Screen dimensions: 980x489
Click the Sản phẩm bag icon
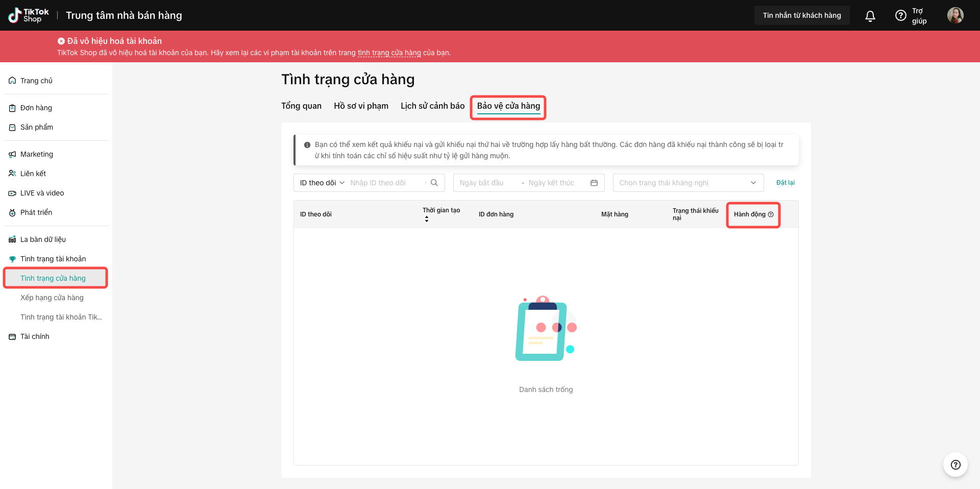tap(12, 127)
